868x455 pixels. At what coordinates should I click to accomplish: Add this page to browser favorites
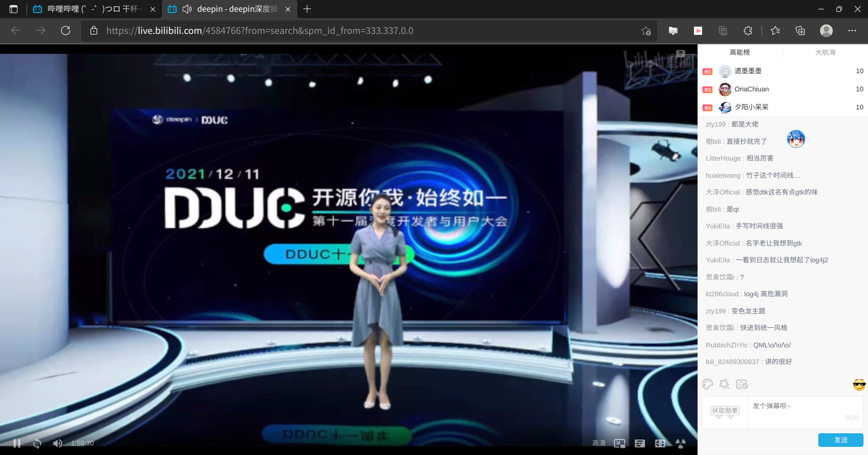(646, 31)
